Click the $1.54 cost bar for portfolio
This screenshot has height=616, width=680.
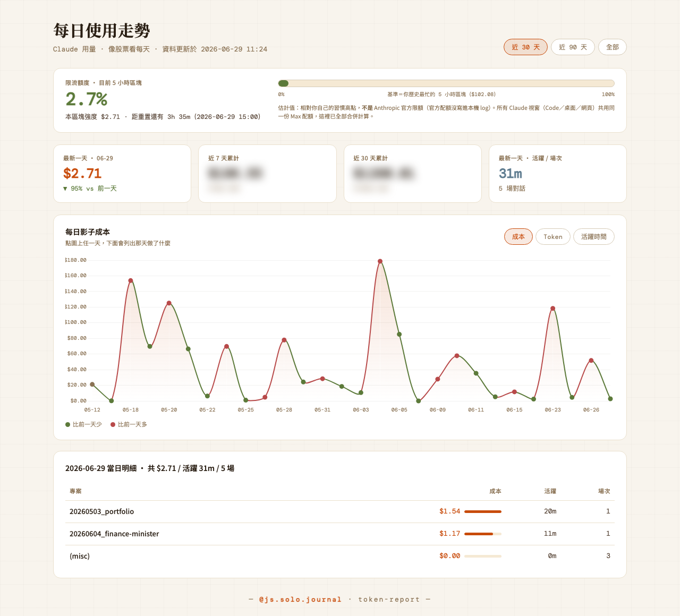pyautogui.click(x=483, y=511)
